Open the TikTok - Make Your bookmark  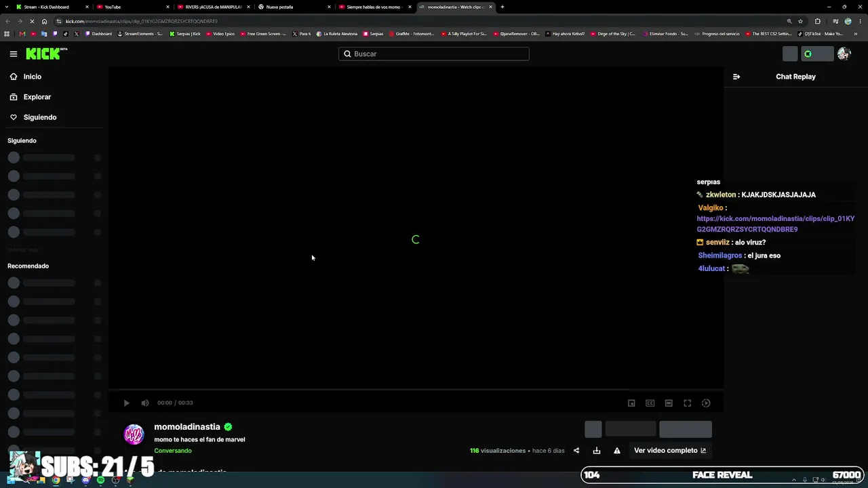[x=821, y=34]
